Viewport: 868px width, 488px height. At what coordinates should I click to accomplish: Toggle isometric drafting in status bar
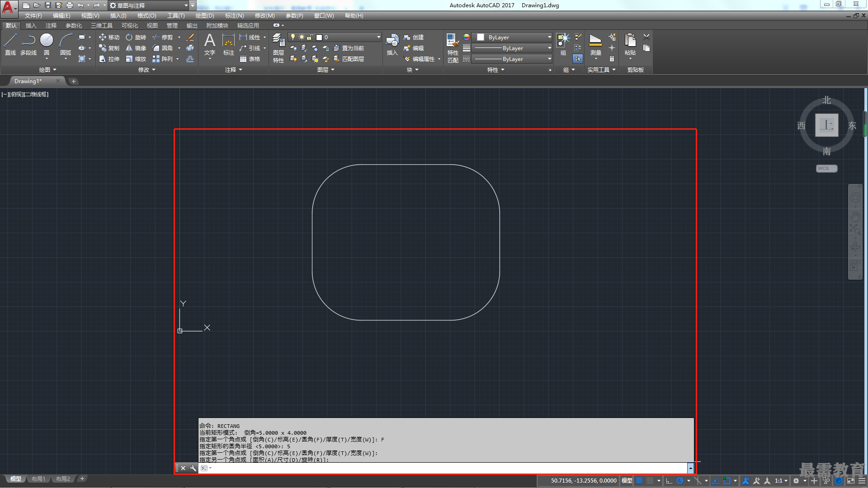click(698, 481)
